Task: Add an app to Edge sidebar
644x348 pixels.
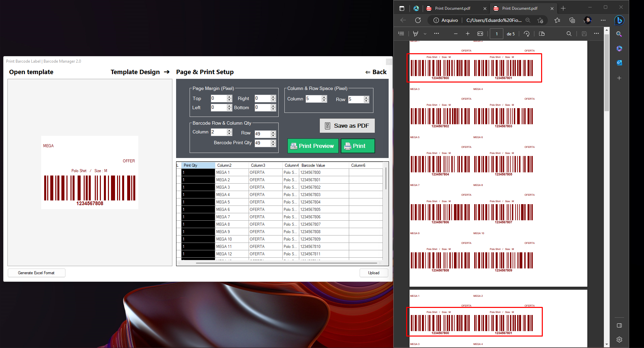Action: coord(619,78)
